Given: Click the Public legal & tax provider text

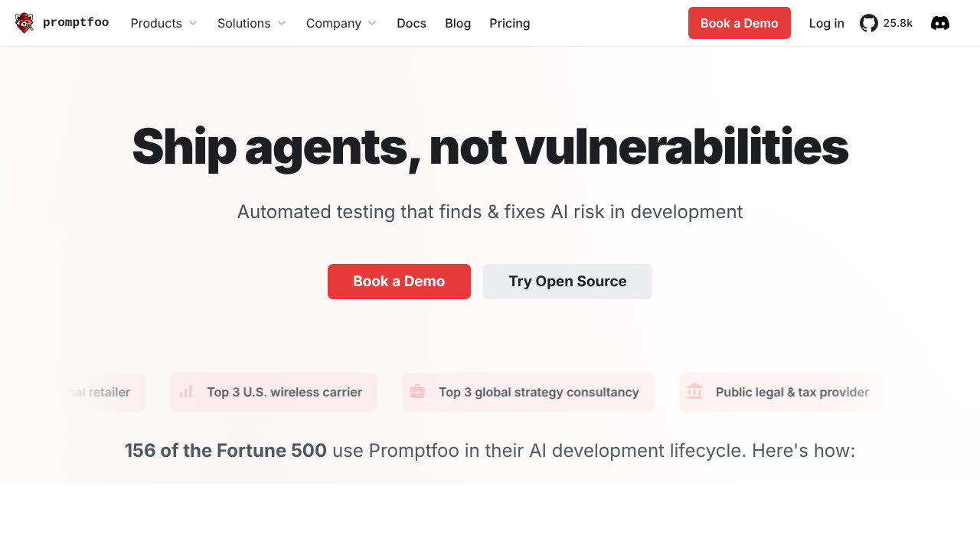Looking at the screenshot, I should pos(792,392).
